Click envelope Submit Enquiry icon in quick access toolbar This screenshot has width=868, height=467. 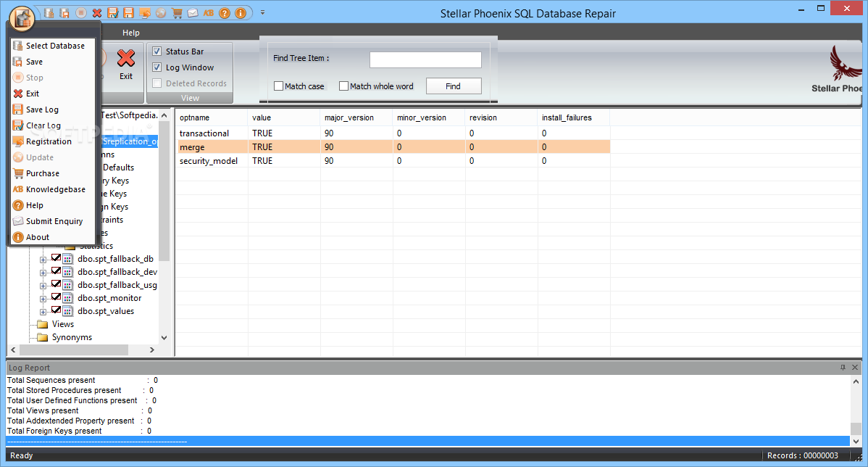[x=193, y=13]
